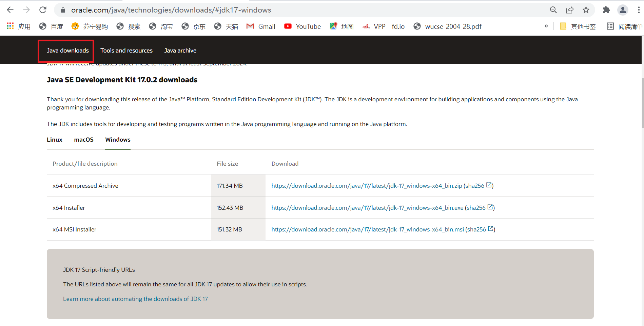Viewport: 644px width, 326px height.
Task: Open the zoom magnifier icon in address bar
Action: coord(553,10)
